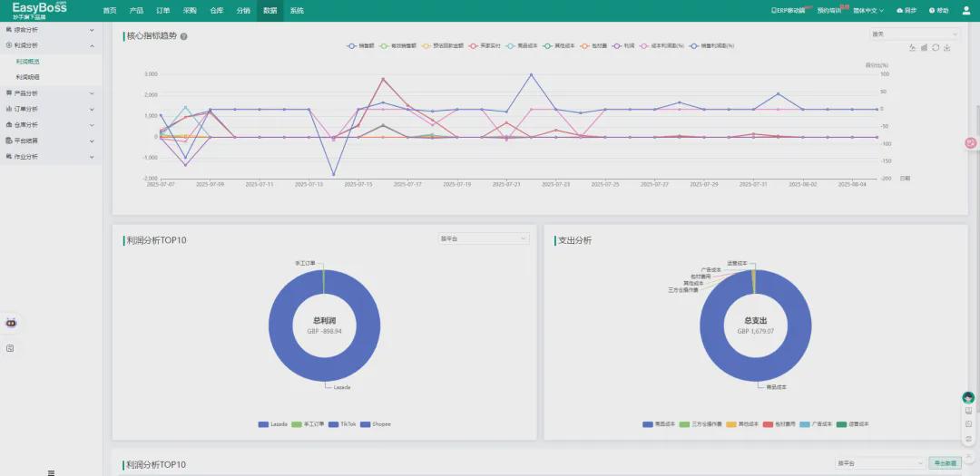Click the help icon beside 核心指标趋势
The image size is (980, 476).
pyautogui.click(x=183, y=36)
